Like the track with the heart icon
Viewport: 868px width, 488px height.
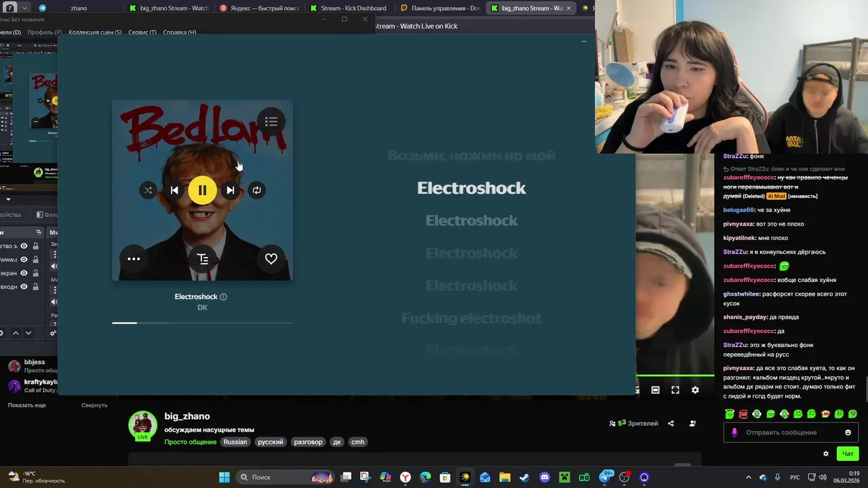271,258
